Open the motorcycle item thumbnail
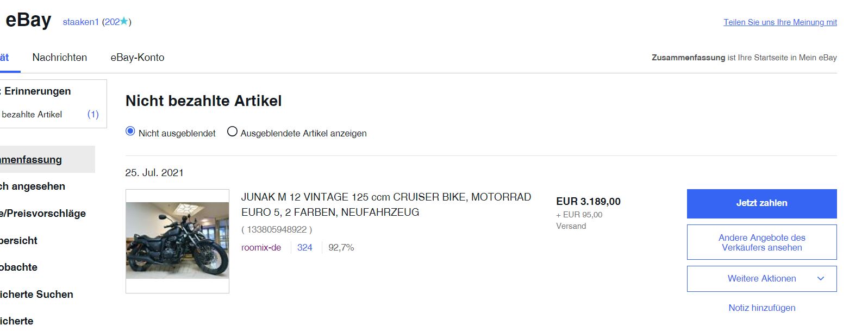 (x=177, y=241)
